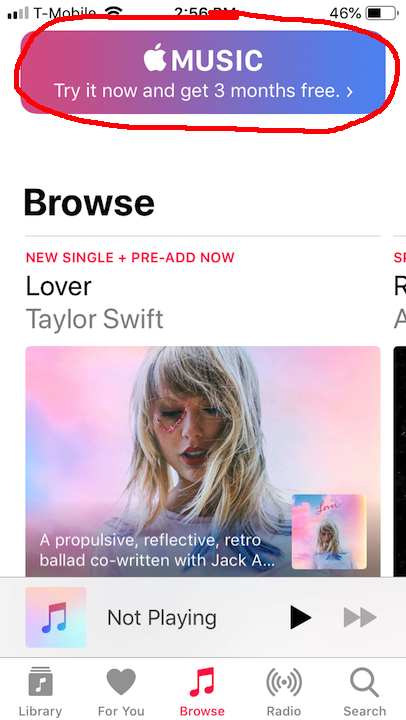Tap the battery indicator in status bar

[381, 13]
